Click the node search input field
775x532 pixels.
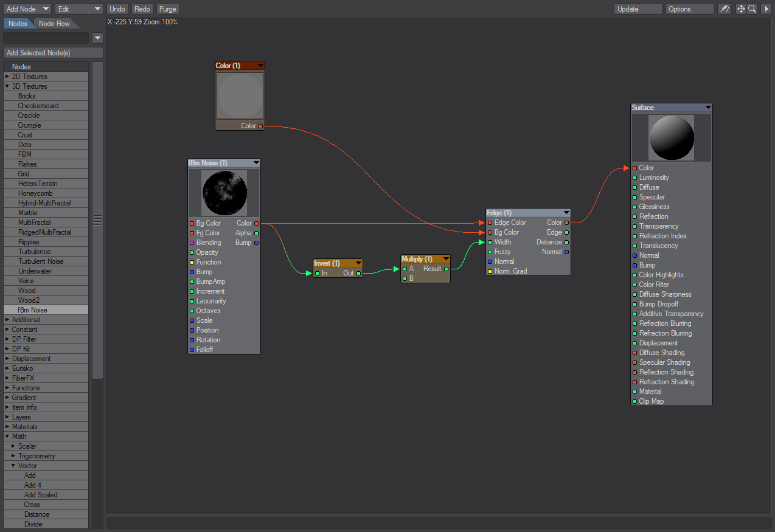click(46, 38)
